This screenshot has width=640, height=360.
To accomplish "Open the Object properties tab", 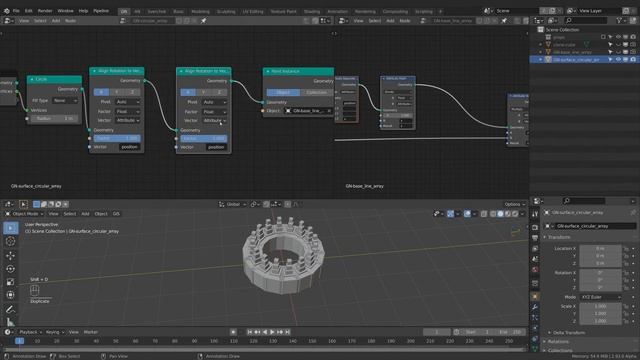I will pyautogui.click(x=535, y=297).
